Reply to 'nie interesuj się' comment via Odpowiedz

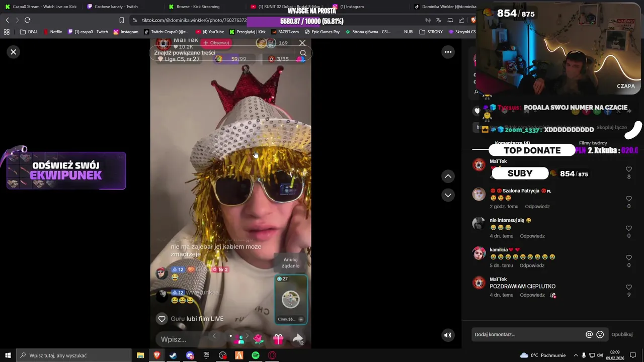(532, 236)
